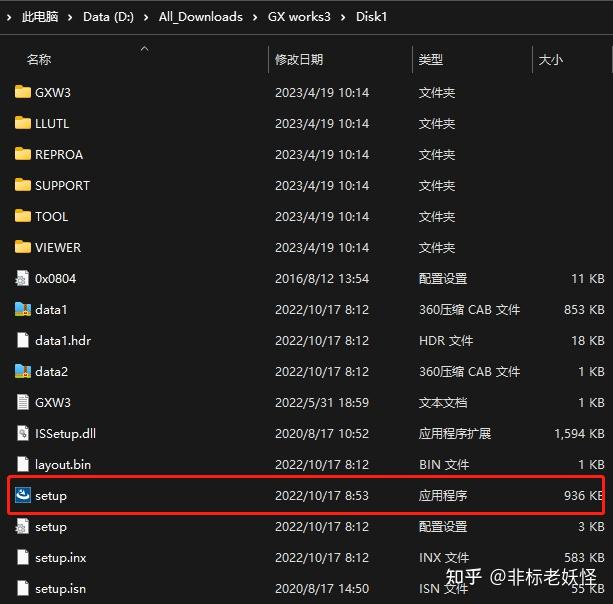Click the setup.isn file icon

click(23, 588)
